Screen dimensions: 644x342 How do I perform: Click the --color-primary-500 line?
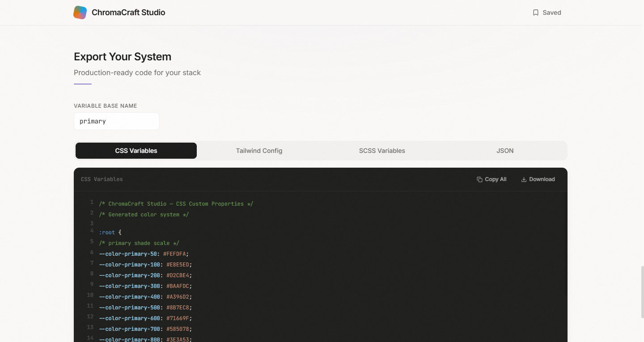pyautogui.click(x=146, y=308)
